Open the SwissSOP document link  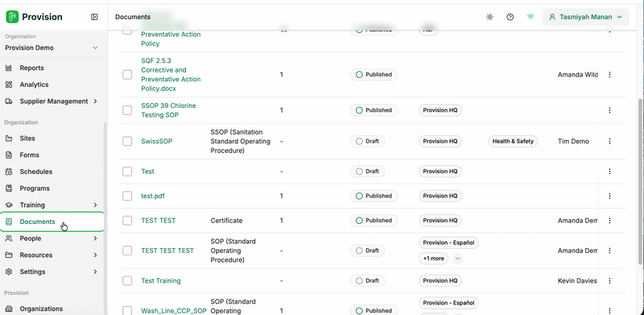tap(156, 141)
